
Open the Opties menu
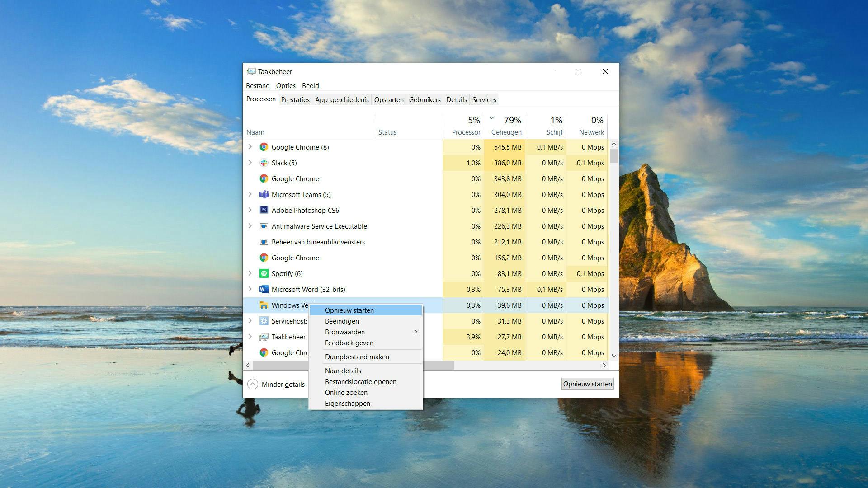tap(286, 86)
